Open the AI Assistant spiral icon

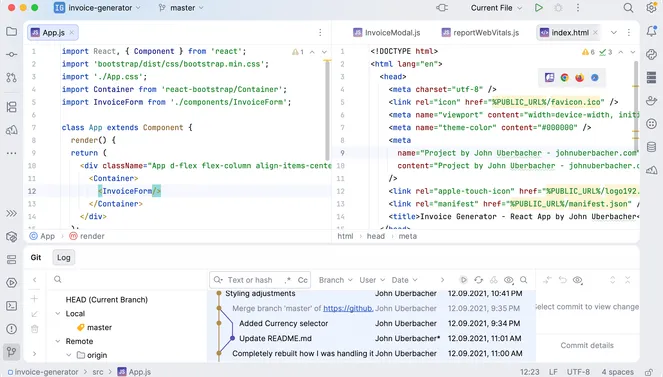[651, 54]
